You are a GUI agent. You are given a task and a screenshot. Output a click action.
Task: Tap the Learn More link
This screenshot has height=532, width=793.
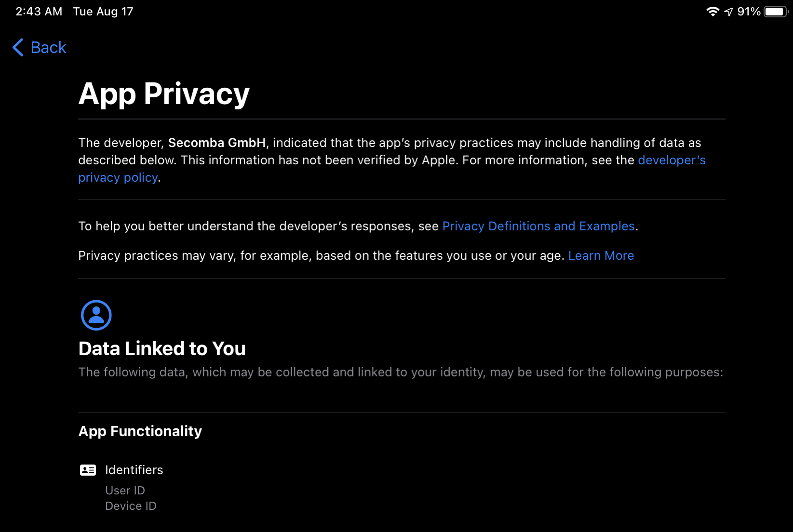point(601,255)
